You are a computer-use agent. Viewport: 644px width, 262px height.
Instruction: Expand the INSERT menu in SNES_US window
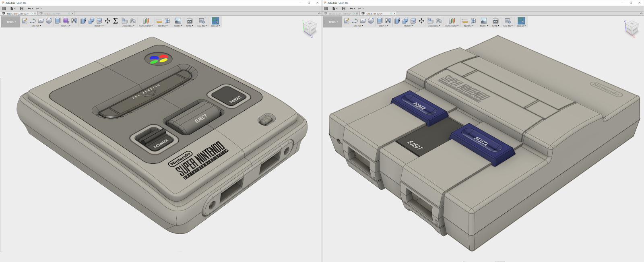(484, 26)
